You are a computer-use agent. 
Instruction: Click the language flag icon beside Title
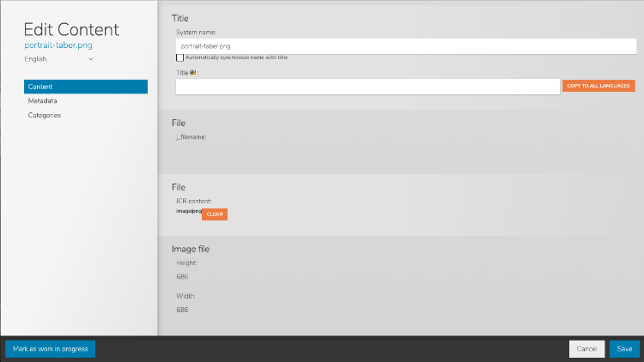point(192,73)
